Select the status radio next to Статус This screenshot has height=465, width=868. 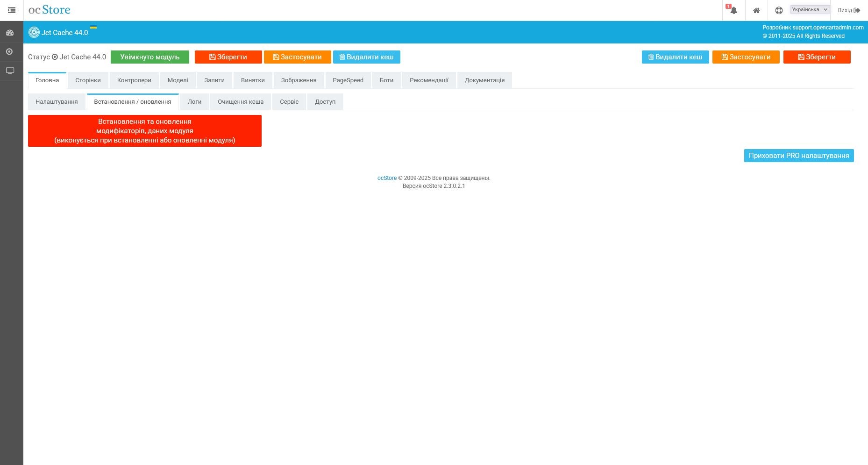[55, 57]
